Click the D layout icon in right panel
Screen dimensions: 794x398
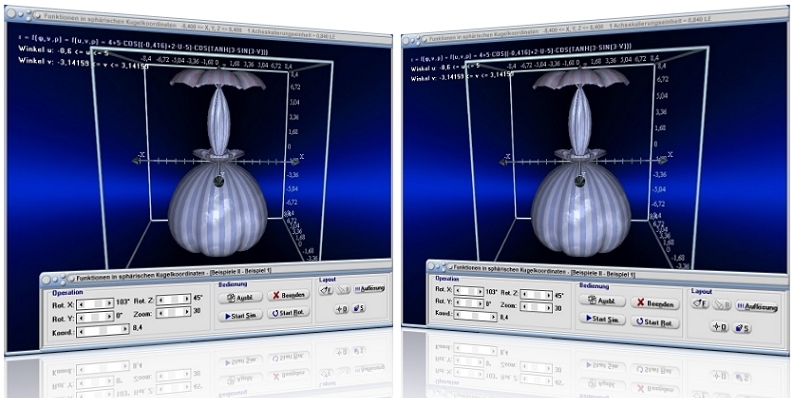(x=720, y=327)
